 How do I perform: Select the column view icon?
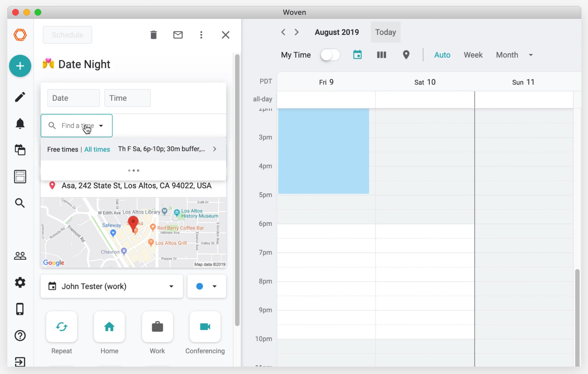tap(382, 55)
